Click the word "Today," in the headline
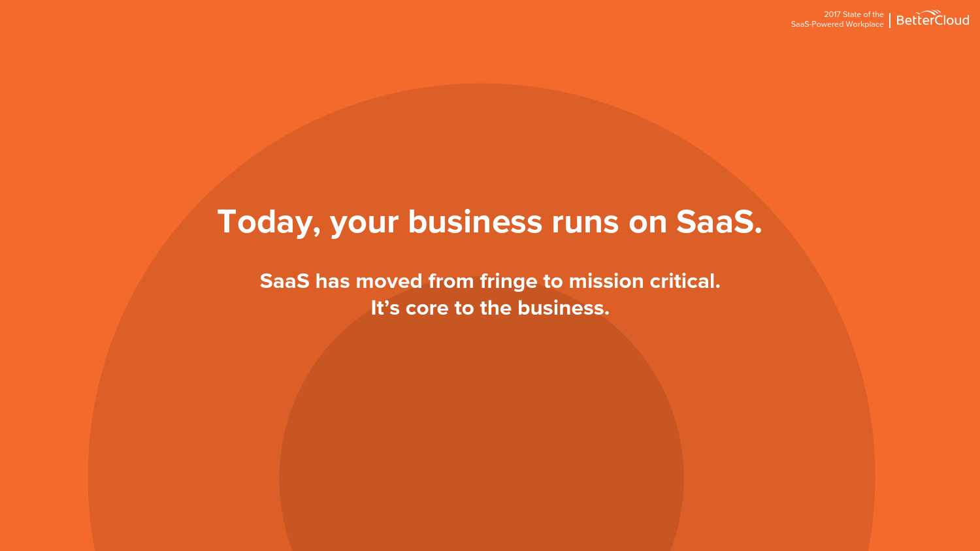980x551 pixels. pos(269,222)
